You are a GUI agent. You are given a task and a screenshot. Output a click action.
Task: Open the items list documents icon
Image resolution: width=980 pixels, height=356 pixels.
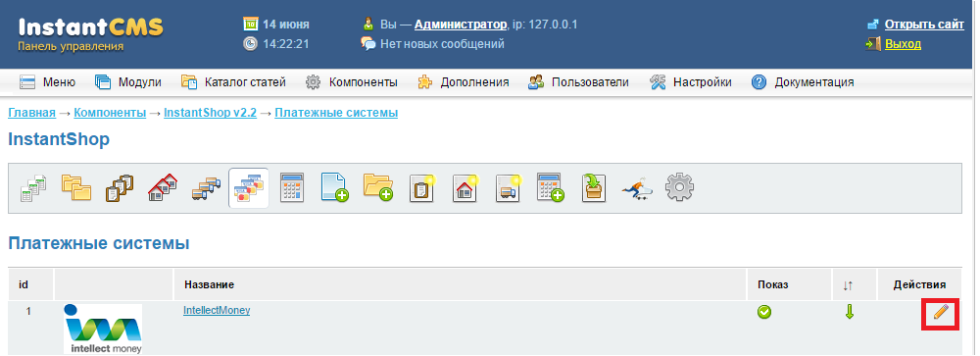pyautogui.click(x=33, y=187)
